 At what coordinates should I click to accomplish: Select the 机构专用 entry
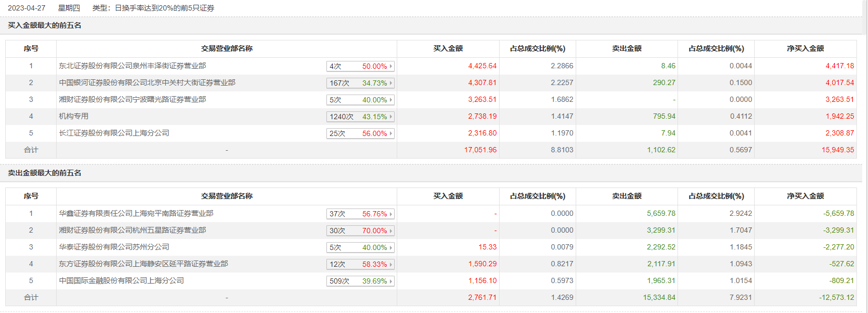(73, 116)
